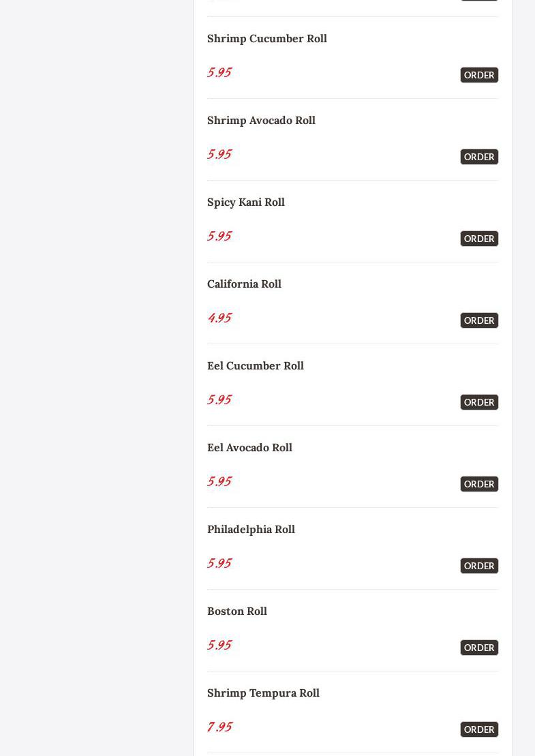
Task: Order the California Roll
Action: [x=479, y=320]
